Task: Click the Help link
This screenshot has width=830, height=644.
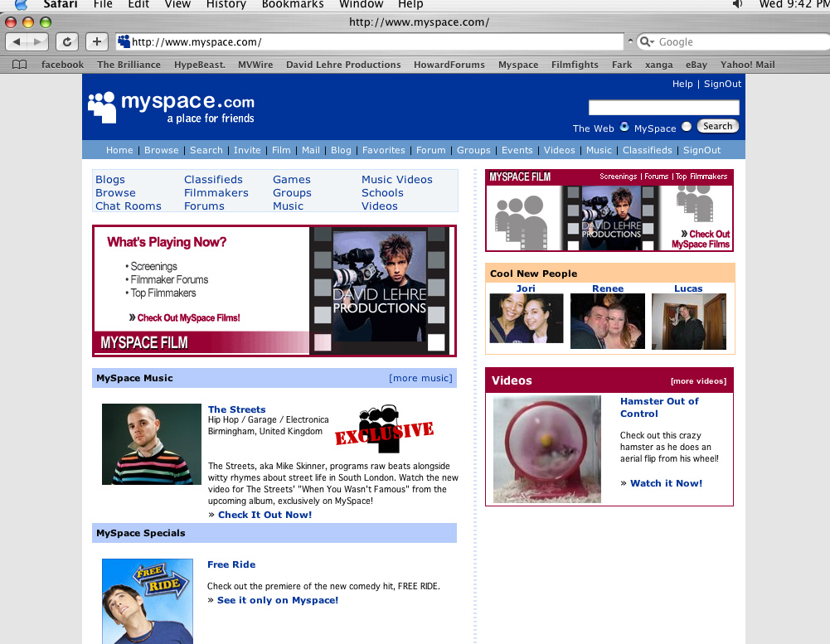Action: [682, 84]
